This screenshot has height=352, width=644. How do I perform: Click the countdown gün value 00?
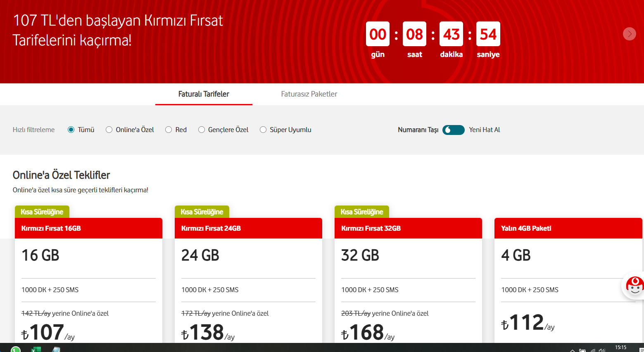click(x=378, y=34)
